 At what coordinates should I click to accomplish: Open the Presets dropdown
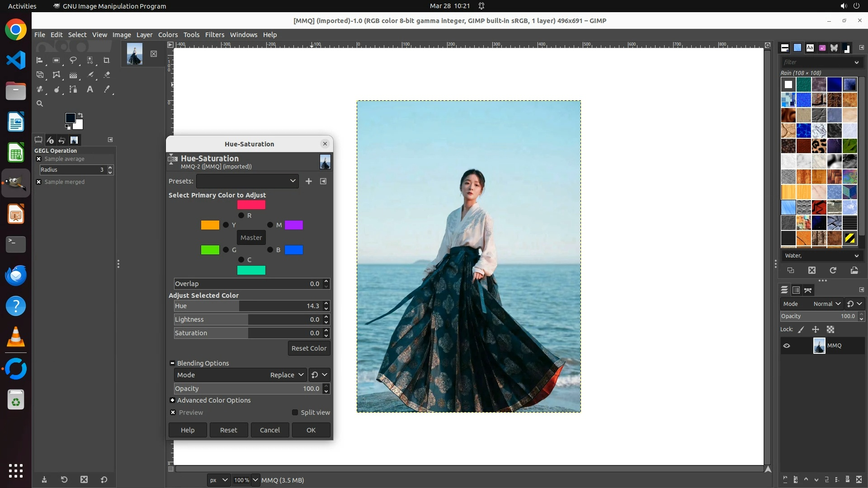click(x=247, y=181)
